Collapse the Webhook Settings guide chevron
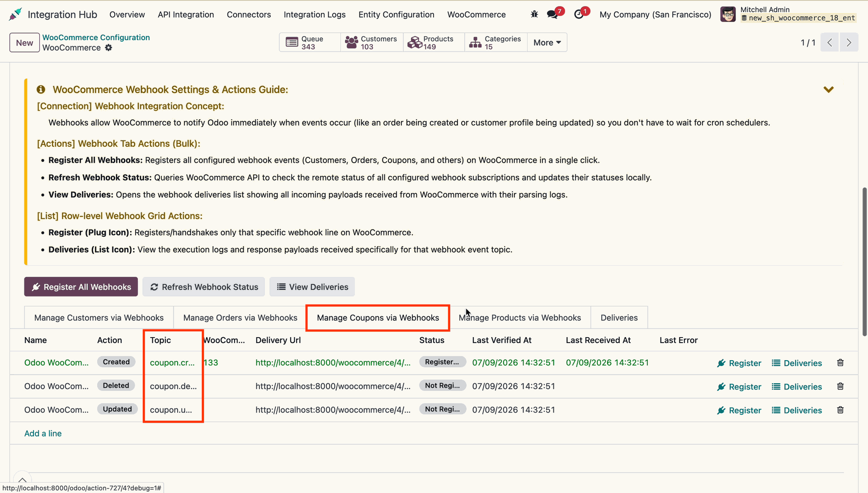868x493 pixels. click(x=828, y=89)
